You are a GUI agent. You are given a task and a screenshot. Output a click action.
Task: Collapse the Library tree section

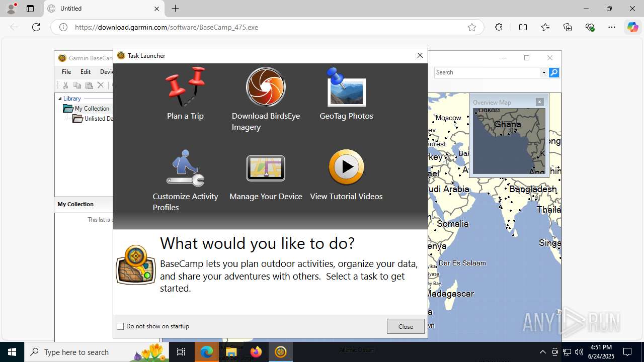point(60,99)
